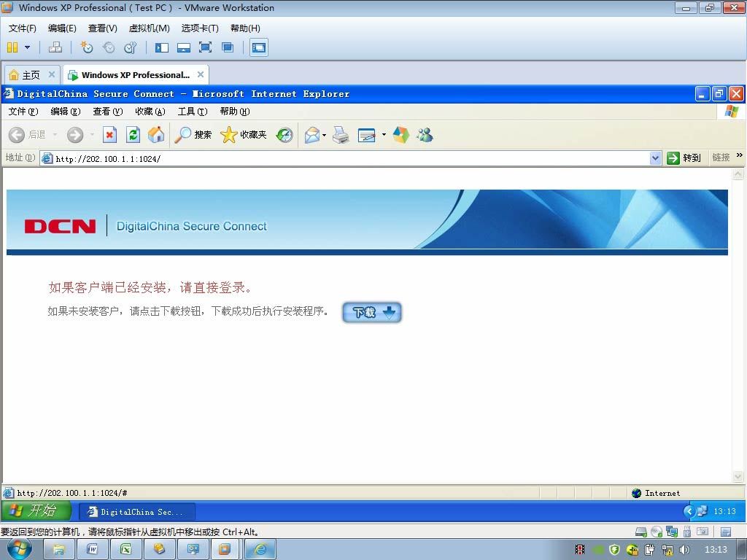This screenshot has height=560, width=747.
Task: Refresh the page with the IE refresh icon
Action: [133, 135]
